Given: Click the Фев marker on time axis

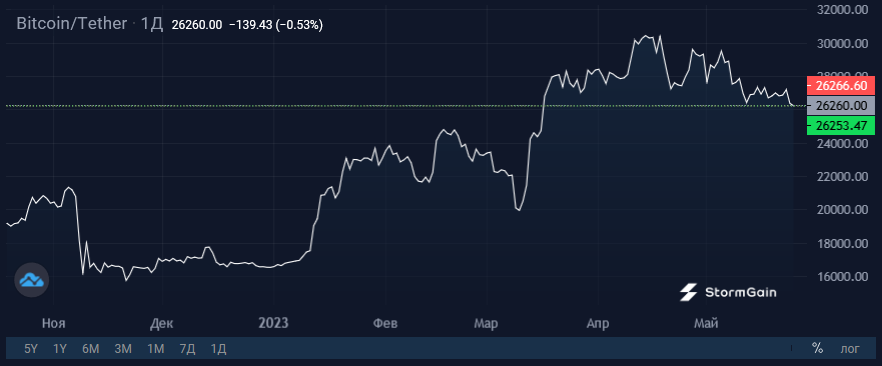Looking at the screenshot, I should (385, 323).
